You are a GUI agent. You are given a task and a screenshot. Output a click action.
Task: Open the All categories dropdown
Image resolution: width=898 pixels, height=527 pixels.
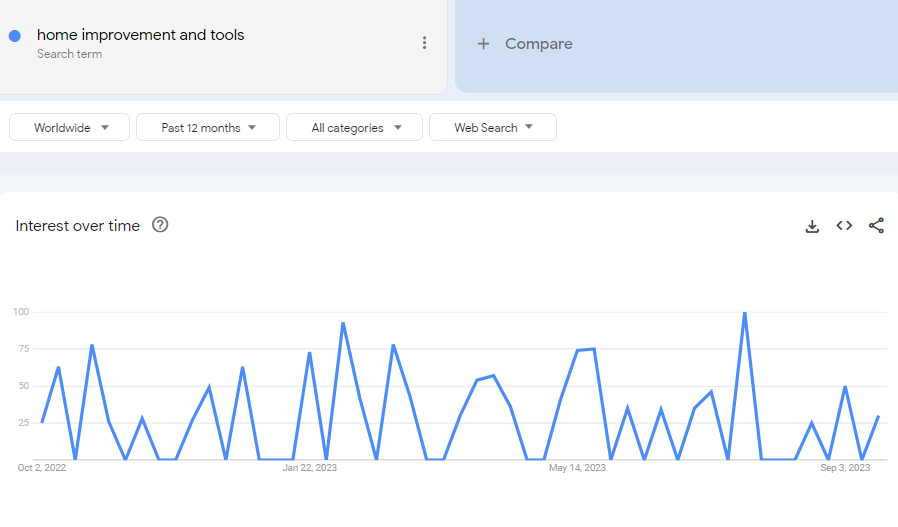tap(355, 128)
